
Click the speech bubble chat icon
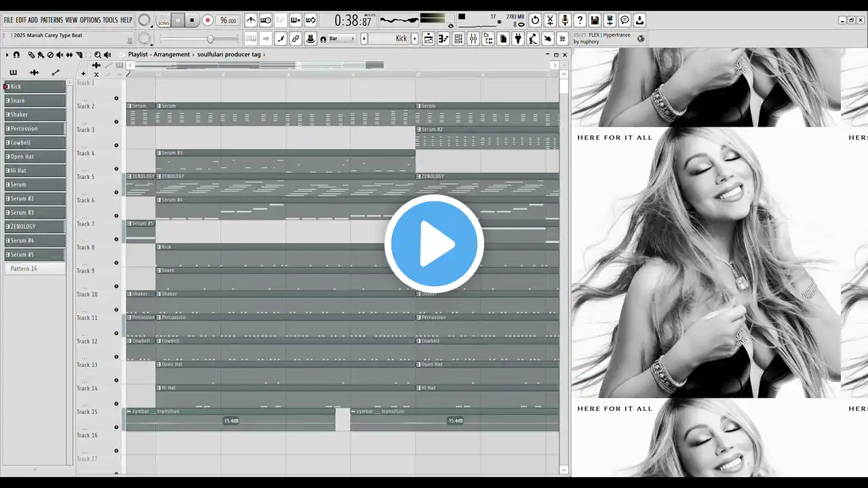pyautogui.click(x=625, y=20)
